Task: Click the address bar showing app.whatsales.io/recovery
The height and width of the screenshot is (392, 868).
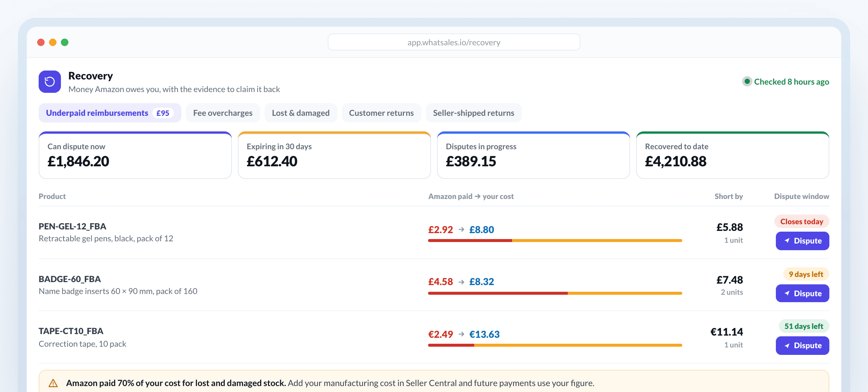Action: point(454,42)
